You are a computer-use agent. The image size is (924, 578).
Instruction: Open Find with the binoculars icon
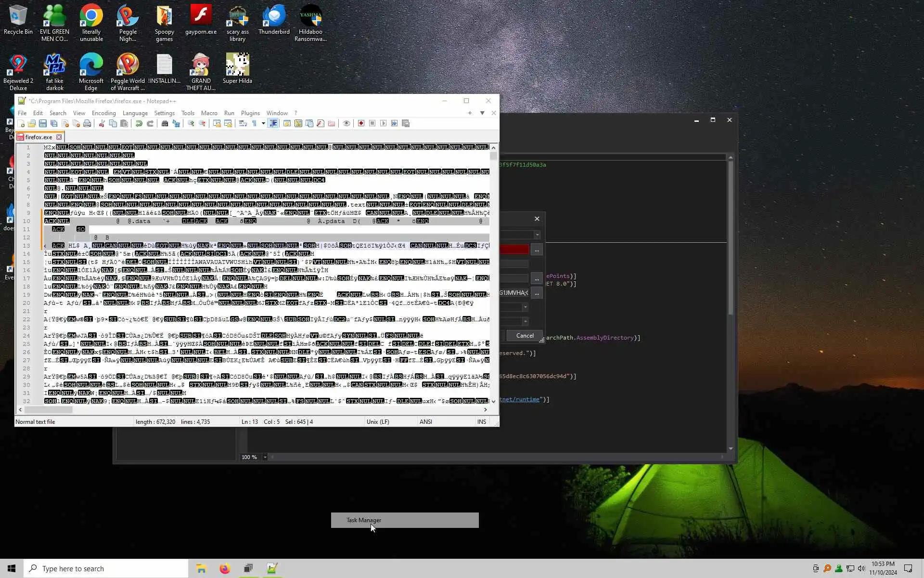click(x=165, y=123)
